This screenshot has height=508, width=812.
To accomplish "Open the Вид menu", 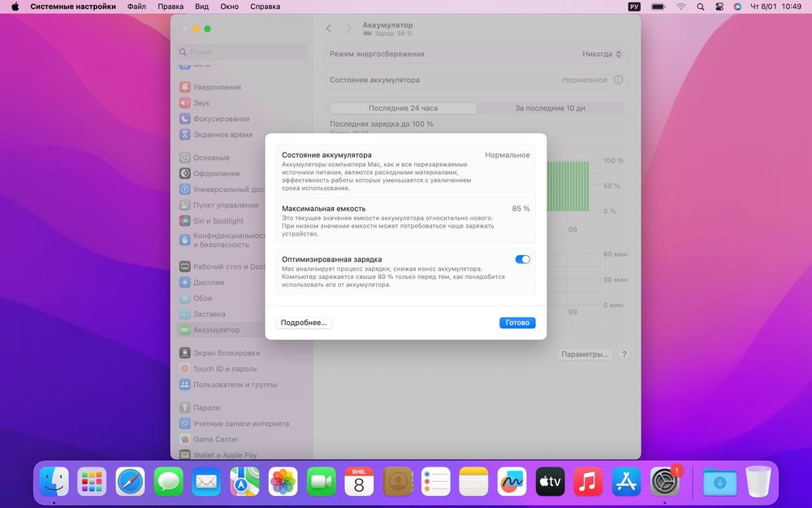I will [x=202, y=7].
